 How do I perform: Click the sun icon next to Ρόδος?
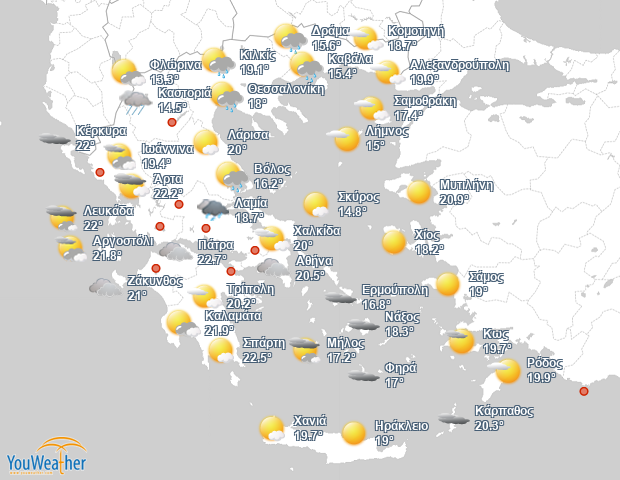point(504,371)
